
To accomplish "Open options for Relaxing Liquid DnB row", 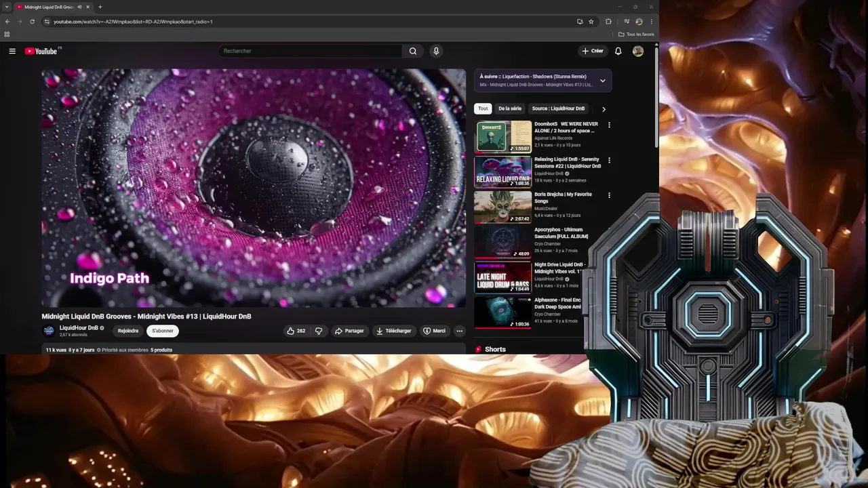I will [609, 161].
